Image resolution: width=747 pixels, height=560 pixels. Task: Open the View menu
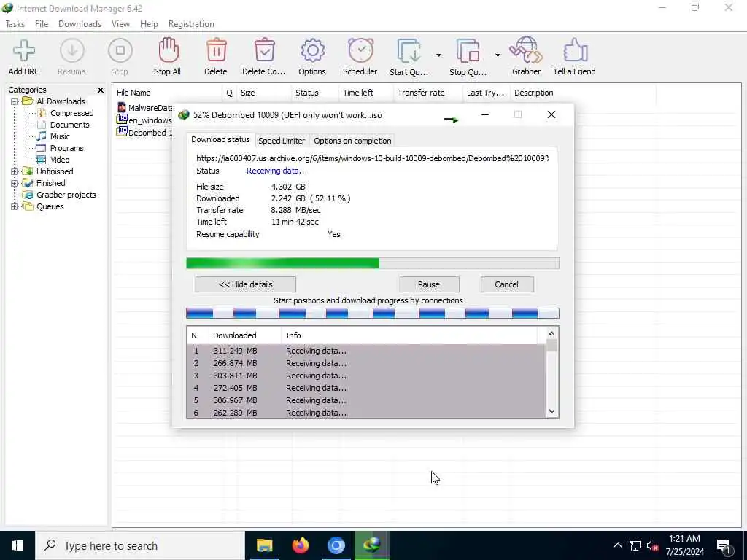120,24
